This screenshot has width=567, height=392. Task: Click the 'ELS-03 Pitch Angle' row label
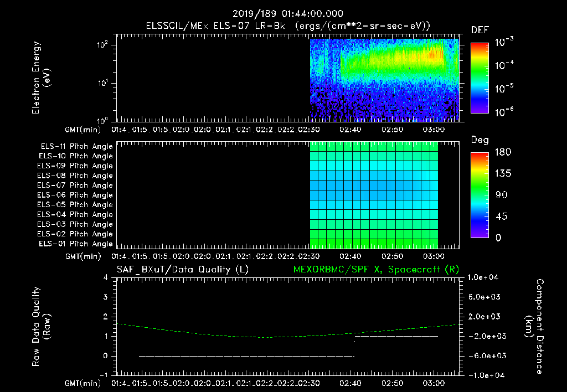click(x=75, y=225)
